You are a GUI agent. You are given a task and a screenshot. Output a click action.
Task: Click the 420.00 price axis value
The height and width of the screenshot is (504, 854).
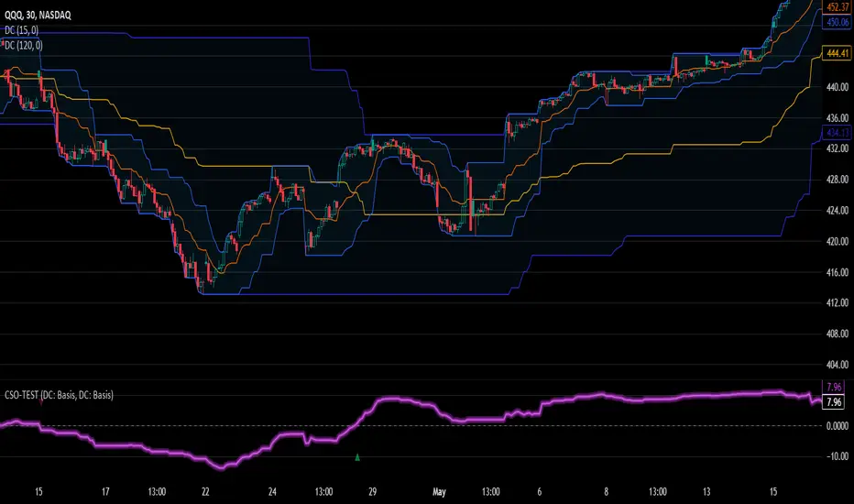point(838,241)
